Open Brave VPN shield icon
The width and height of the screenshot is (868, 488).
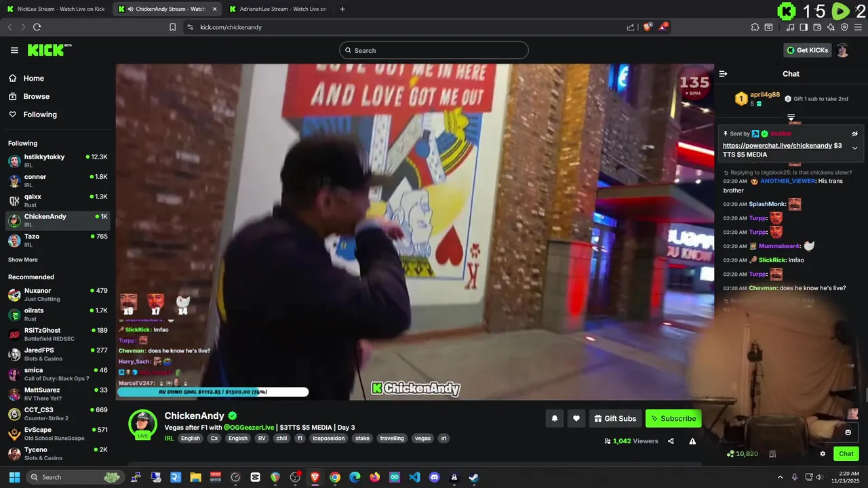point(844,27)
